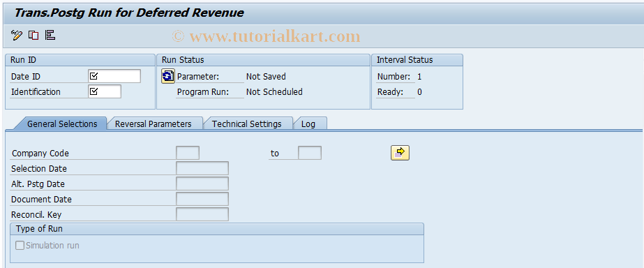644x268 pixels.
Task: Click the Reconcil. Key field
Action: (202, 214)
